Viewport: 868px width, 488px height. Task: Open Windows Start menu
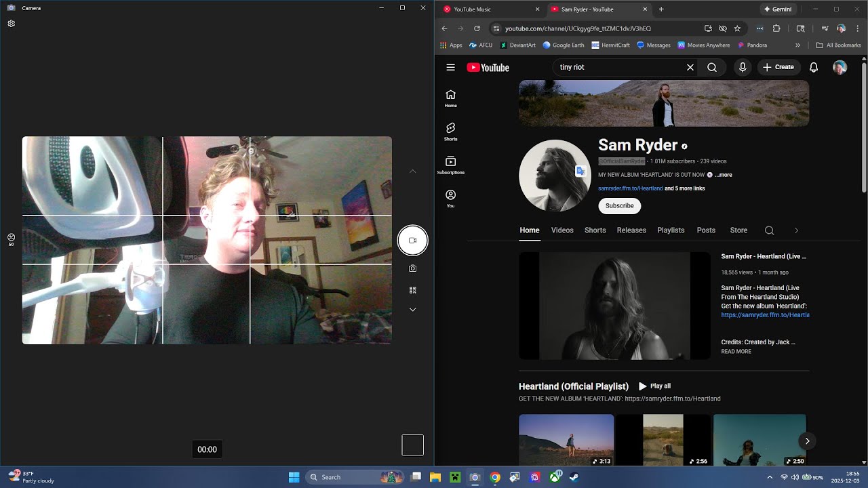[294, 477]
